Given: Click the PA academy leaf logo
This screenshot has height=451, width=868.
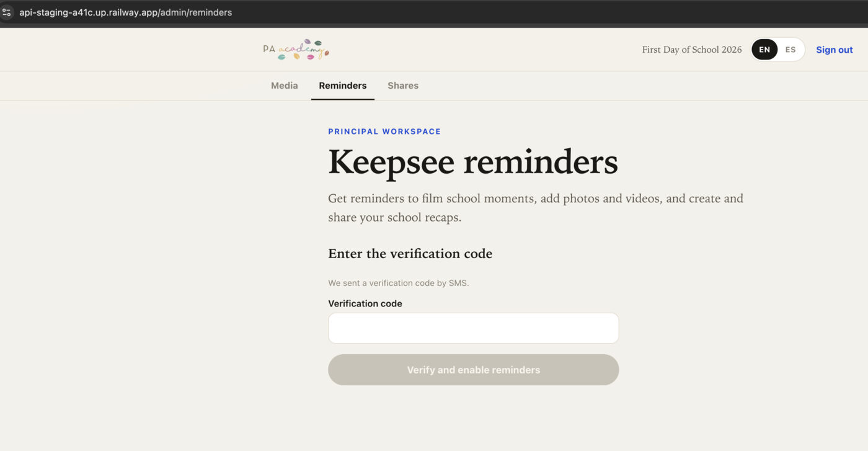Looking at the screenshot, I should click(x=296, y=50).
